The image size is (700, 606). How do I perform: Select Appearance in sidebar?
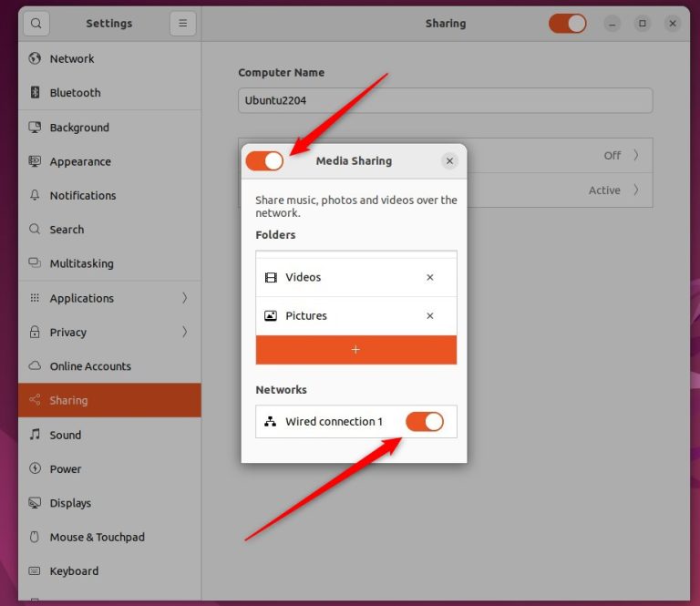(x=109, y=161)
